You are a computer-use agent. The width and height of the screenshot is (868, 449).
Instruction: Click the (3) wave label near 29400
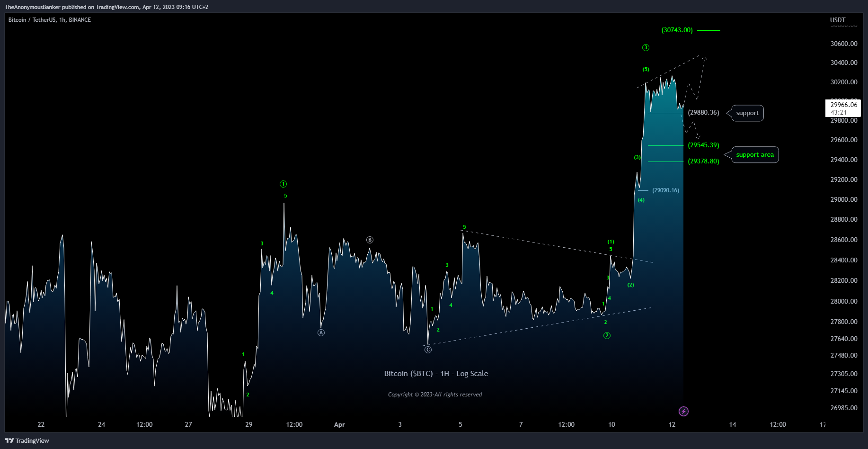[x=638, y=157]
